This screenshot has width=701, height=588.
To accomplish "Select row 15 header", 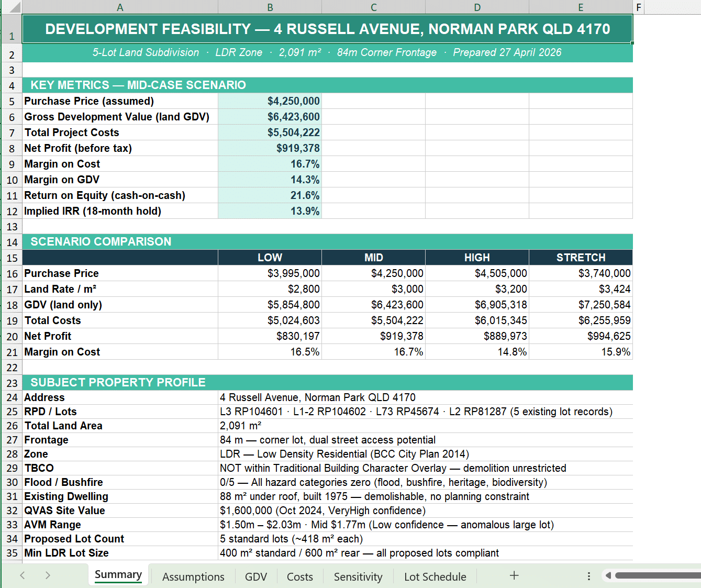I will pyautogui.click(x=12, y=258).
